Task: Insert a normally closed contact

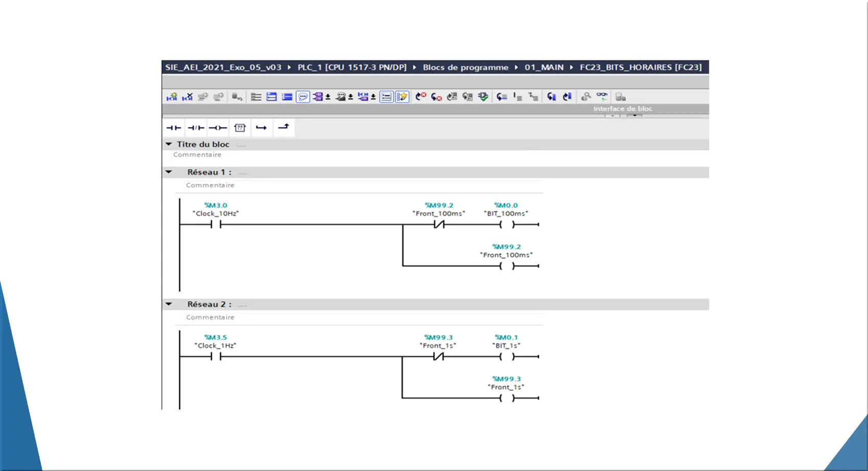Action: pyautogui.click(x=196, y=128)
